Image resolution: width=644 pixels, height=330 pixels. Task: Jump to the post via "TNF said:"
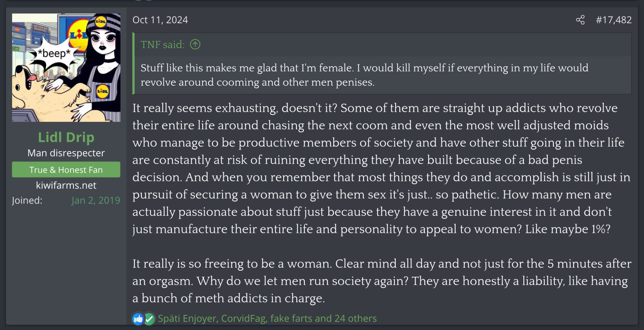[x=162, y=45]
